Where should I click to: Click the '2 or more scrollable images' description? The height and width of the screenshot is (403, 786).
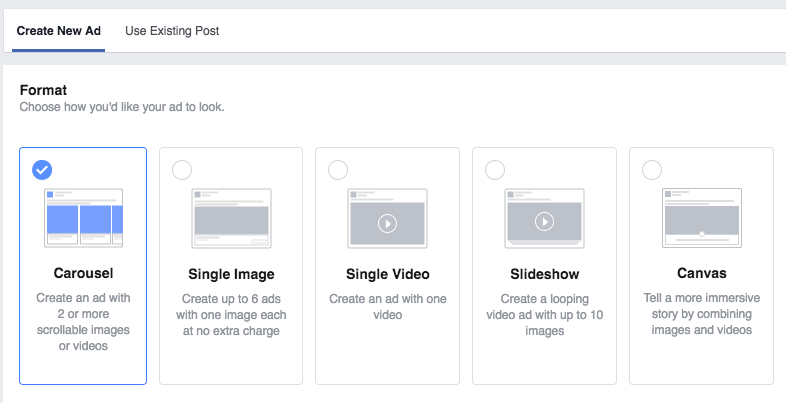[x=83, y=322]
